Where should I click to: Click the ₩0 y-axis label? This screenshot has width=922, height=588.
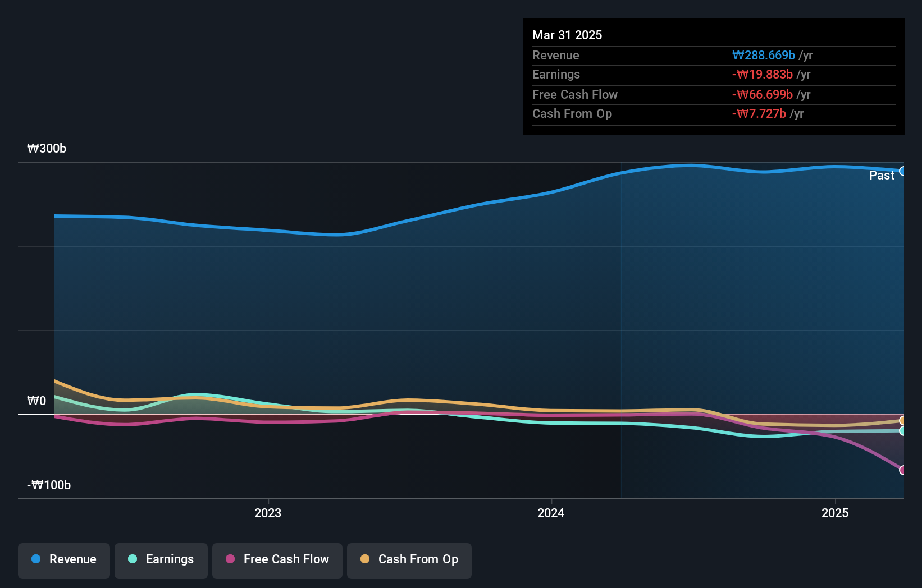[x=36, y=401]
